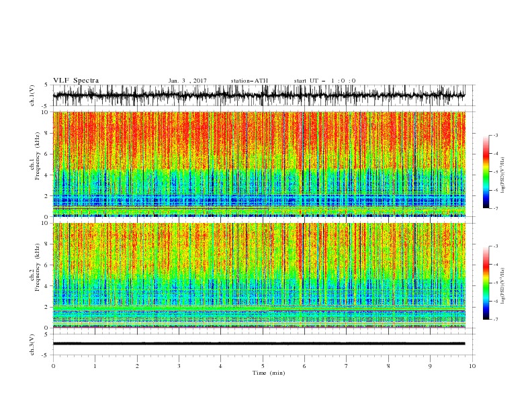
Task: Select the "start UT = 1 :0 :0" text
Action: coord(324,81)
